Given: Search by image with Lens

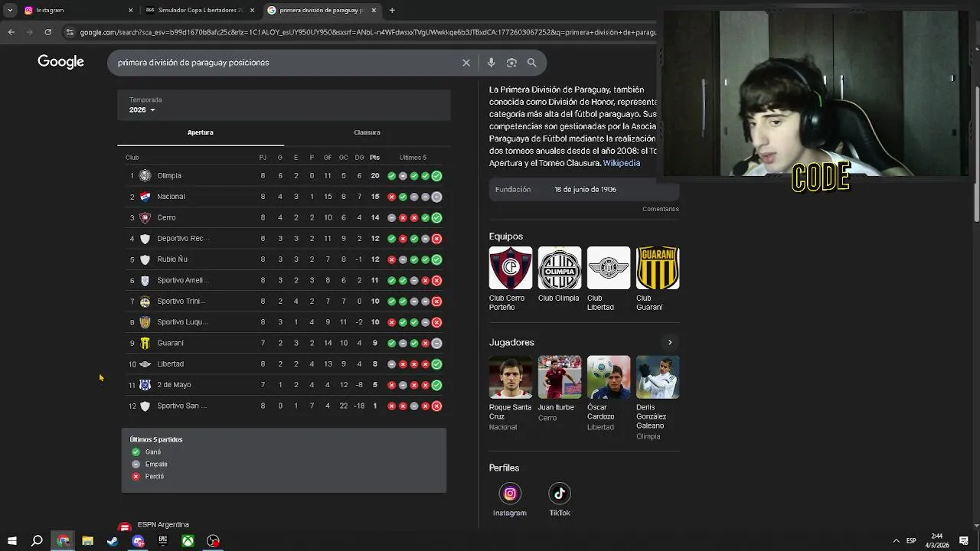Looking at the screenshot, I should [511, 63].
